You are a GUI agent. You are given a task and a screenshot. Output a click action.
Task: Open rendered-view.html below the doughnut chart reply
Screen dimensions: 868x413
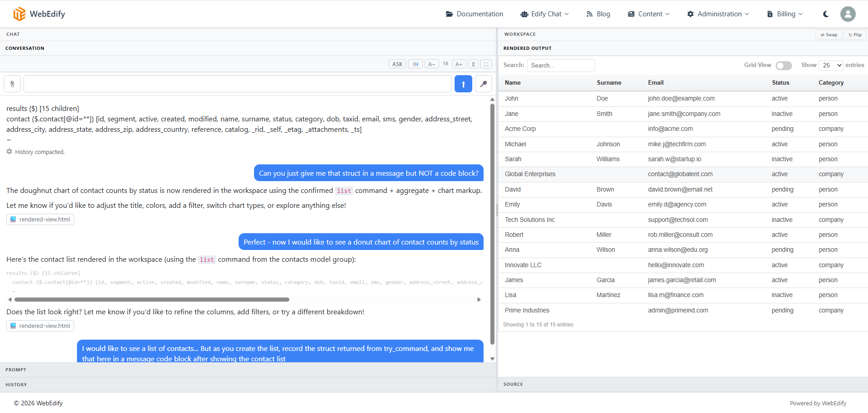40,220
